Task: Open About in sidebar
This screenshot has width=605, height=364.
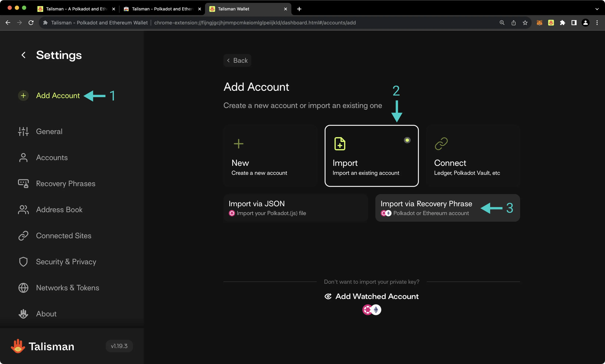Action: point(46,314)
